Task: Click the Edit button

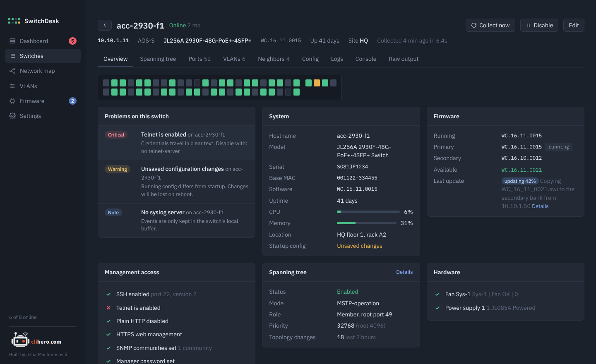Action: (574, 25)
